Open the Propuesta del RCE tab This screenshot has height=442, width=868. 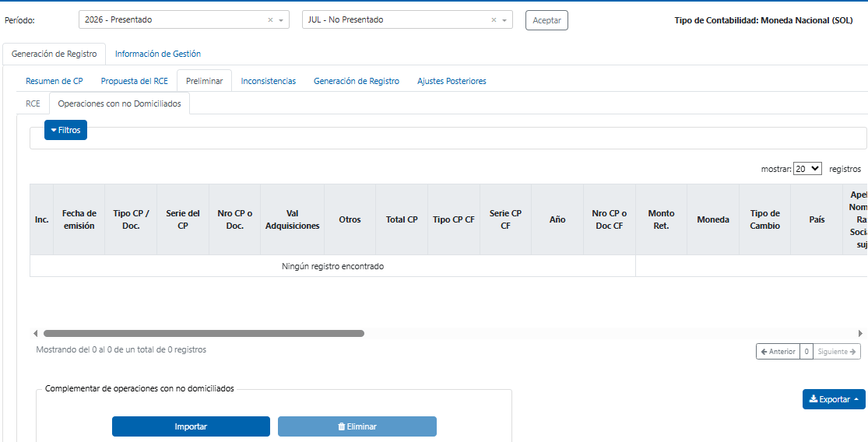(x=135, y=81)
